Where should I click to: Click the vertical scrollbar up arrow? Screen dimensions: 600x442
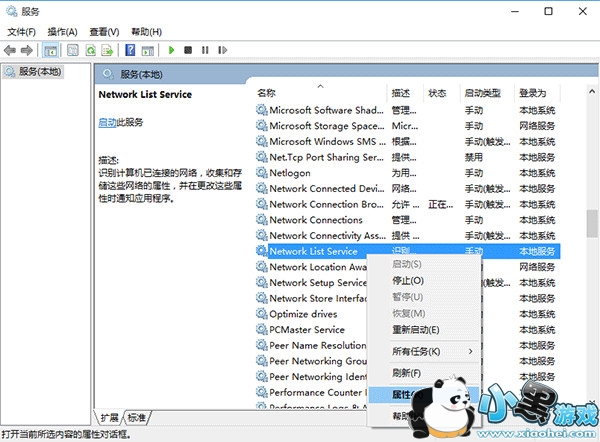coord(592,91)
